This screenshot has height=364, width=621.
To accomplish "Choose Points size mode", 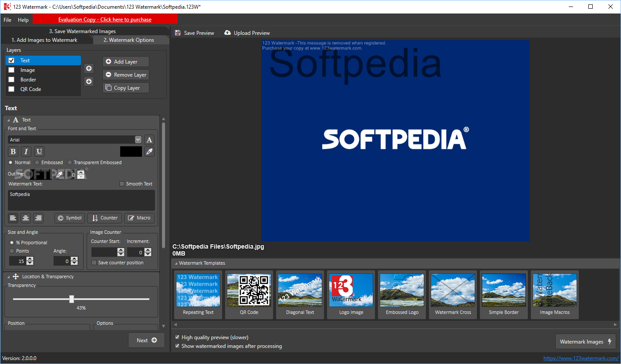I will [x=12, y=251].
